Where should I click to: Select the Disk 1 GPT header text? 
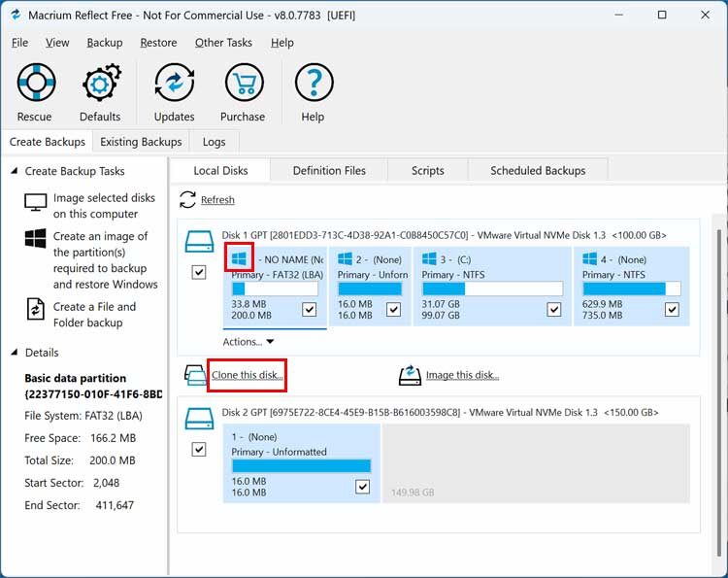pyautogui.click(x=444, y=235)
